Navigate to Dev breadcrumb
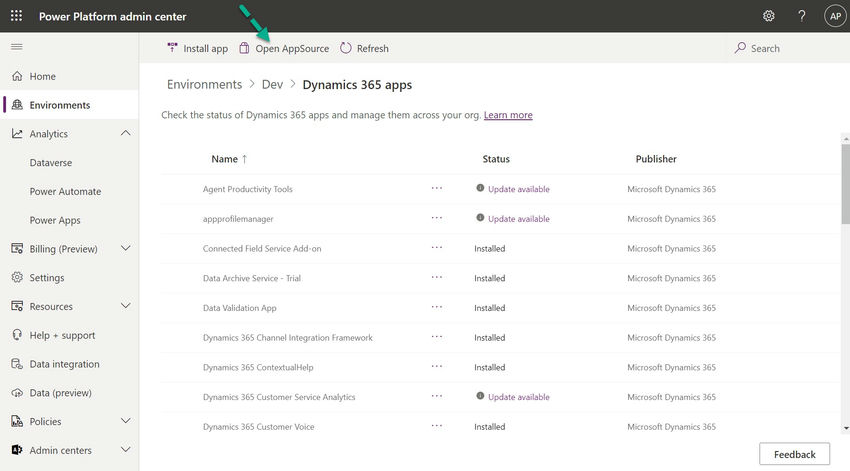 pos(272,85)
